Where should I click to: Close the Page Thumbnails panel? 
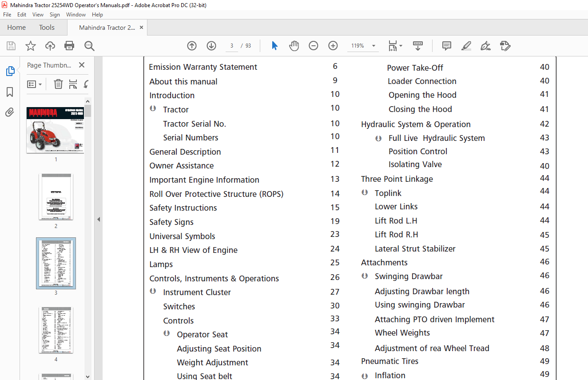(82, 65)
